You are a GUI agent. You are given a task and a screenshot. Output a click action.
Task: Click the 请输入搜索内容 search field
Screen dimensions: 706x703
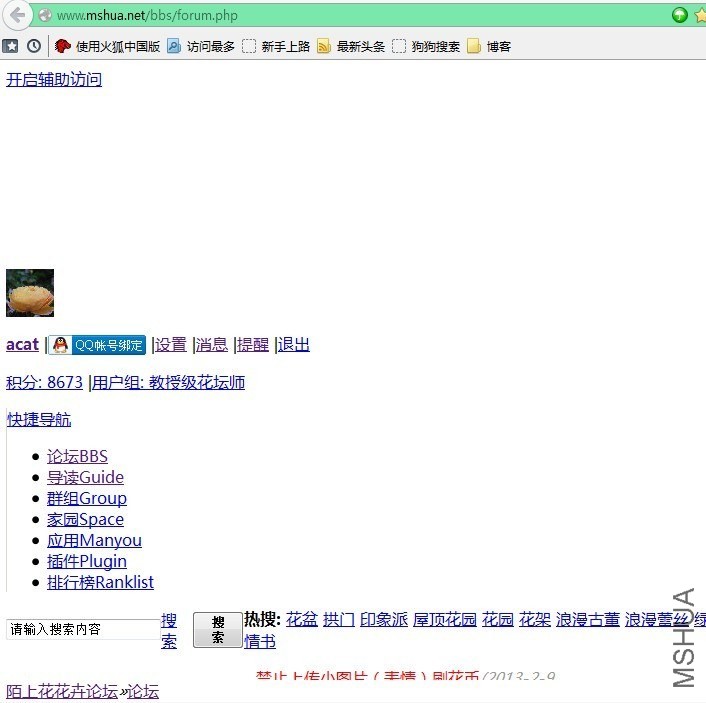point(83,629)
